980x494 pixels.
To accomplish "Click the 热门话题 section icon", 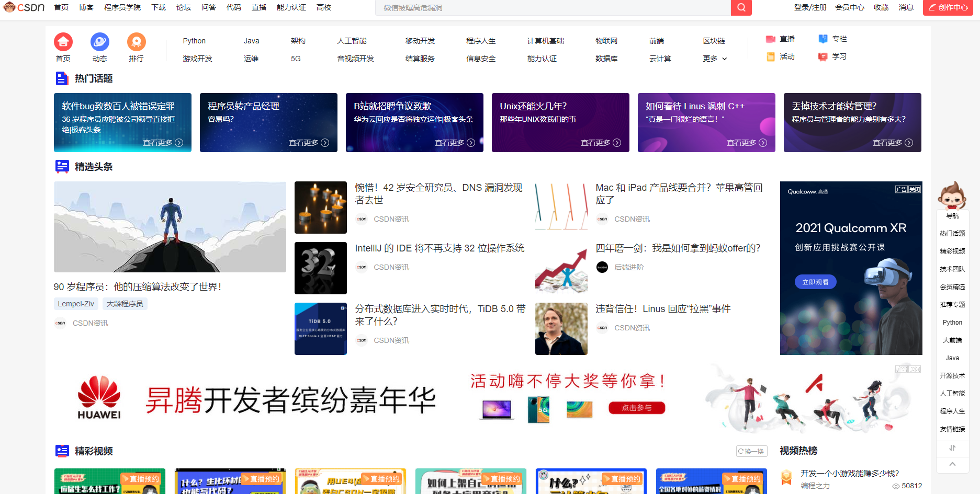I will (x=62, y=78).
